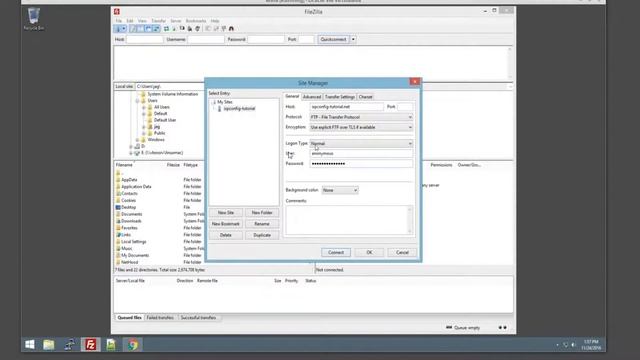640x360 pixels.
Task: Click the New Site button
Action: pyautogui.click(x=226, y=213)
